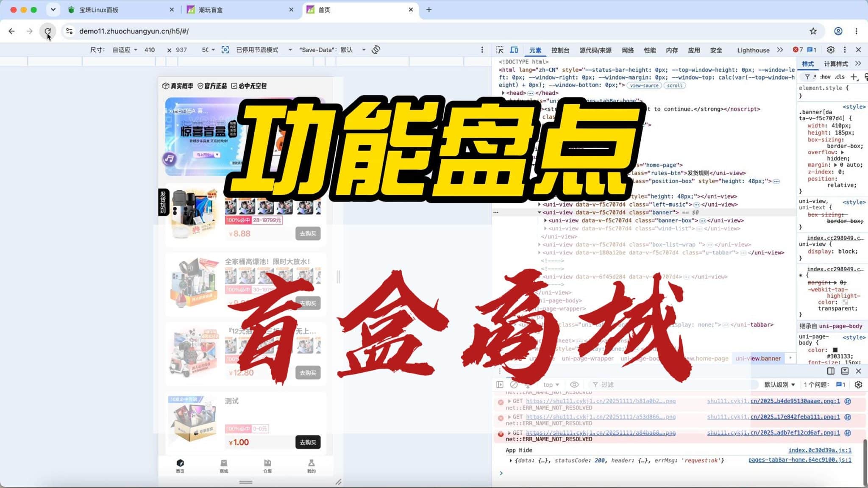Tap the 我的 icon in app tabbar
Image resolution: width=868 pixels, height=488 pixels.
coord(311,466)
